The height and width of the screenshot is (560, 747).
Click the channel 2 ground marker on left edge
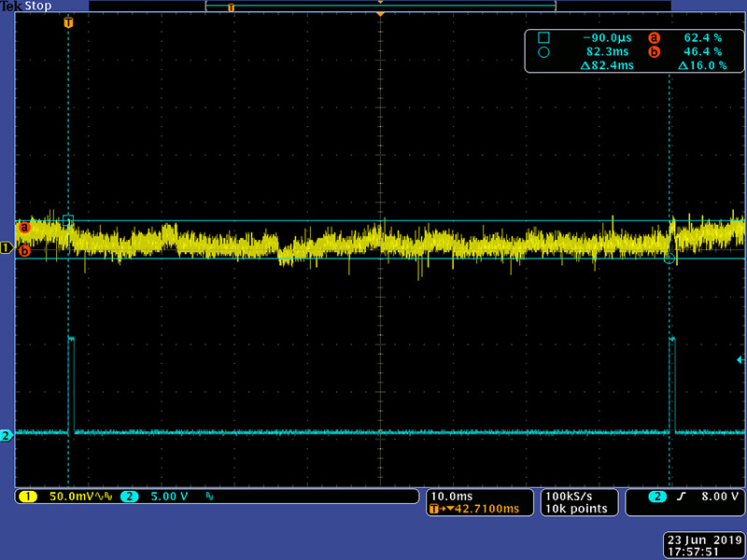(6, 435)
